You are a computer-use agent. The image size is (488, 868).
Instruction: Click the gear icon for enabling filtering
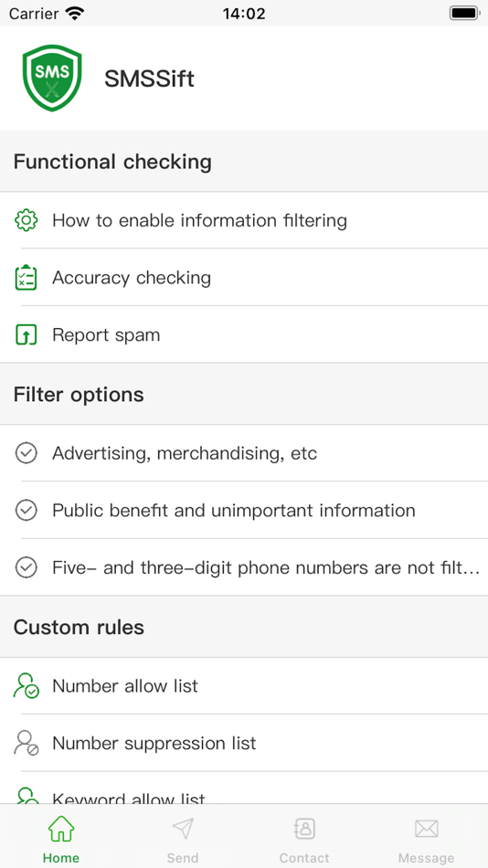pos(26,220)
